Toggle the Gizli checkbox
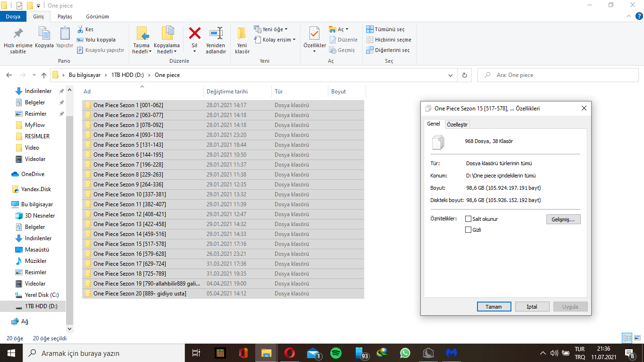 [468, 230]
